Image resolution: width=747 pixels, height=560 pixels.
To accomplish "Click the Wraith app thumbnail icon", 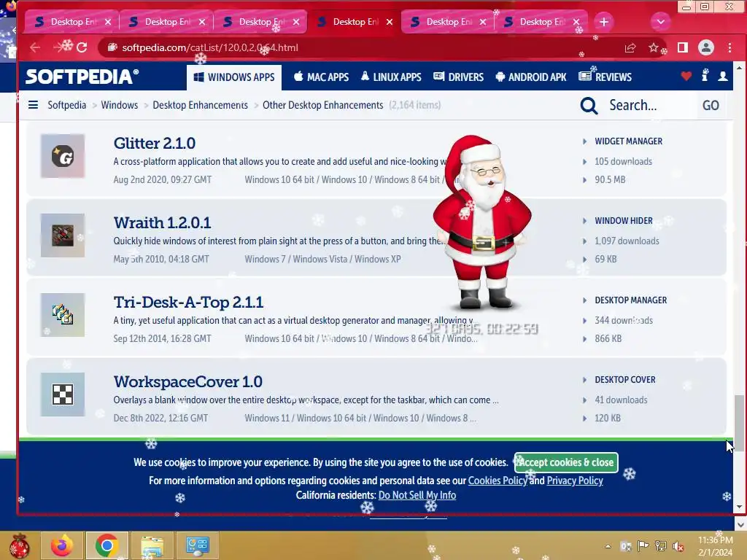I will 63,236.
